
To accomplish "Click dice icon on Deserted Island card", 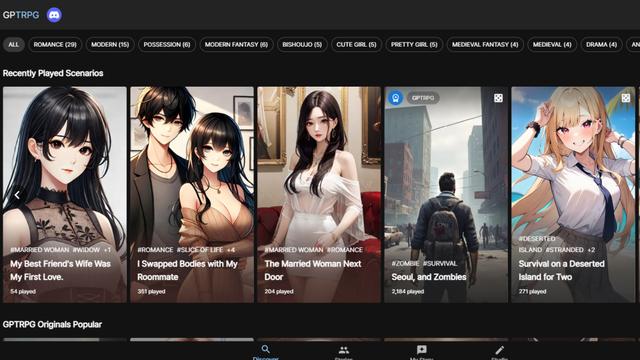I will pos(625,98).
